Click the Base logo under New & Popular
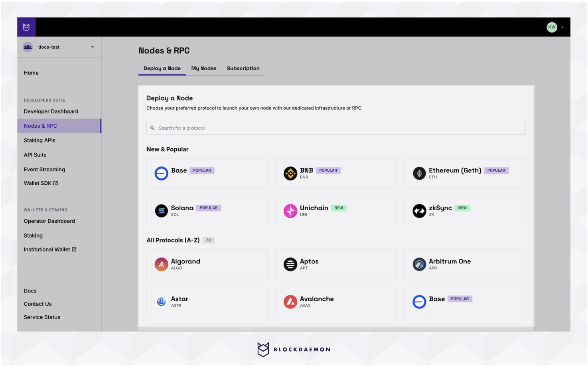Image resolution: width=588 pixels, height=368 pixels. coord(162,174)
